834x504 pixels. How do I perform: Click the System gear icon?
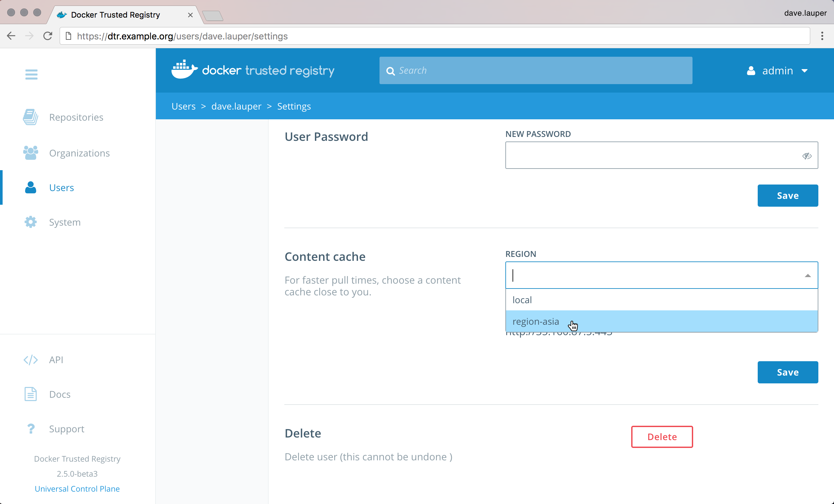(30, 222)
